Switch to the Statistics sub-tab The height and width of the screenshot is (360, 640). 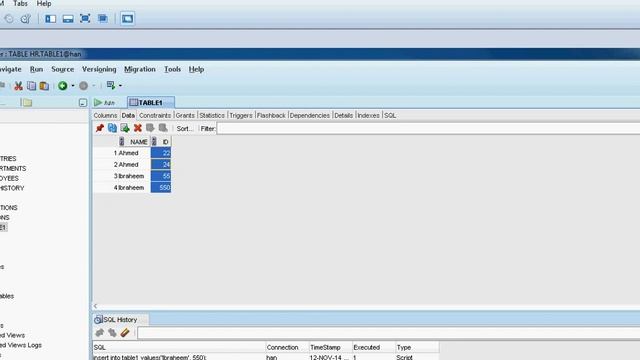[x=212, y=116]
